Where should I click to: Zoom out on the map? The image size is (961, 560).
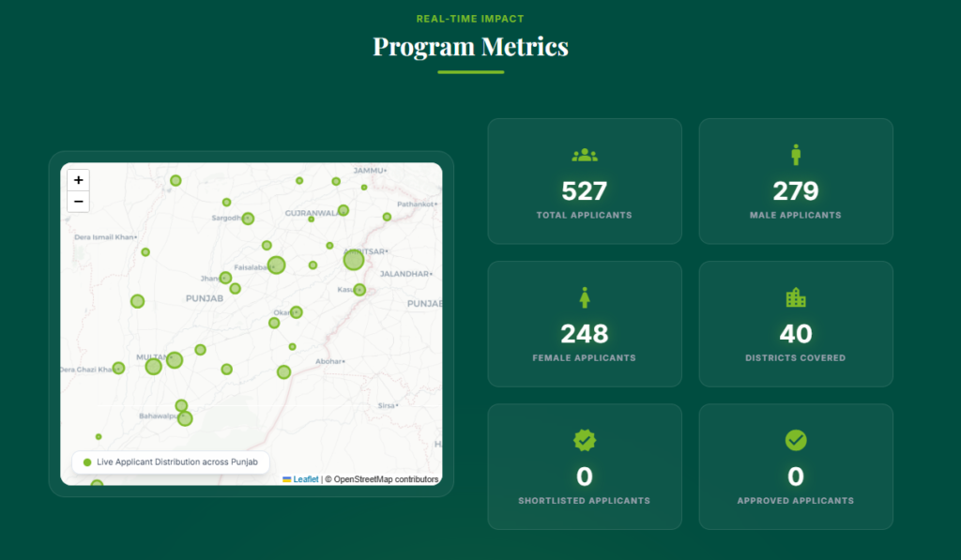[x=79, y=202]
